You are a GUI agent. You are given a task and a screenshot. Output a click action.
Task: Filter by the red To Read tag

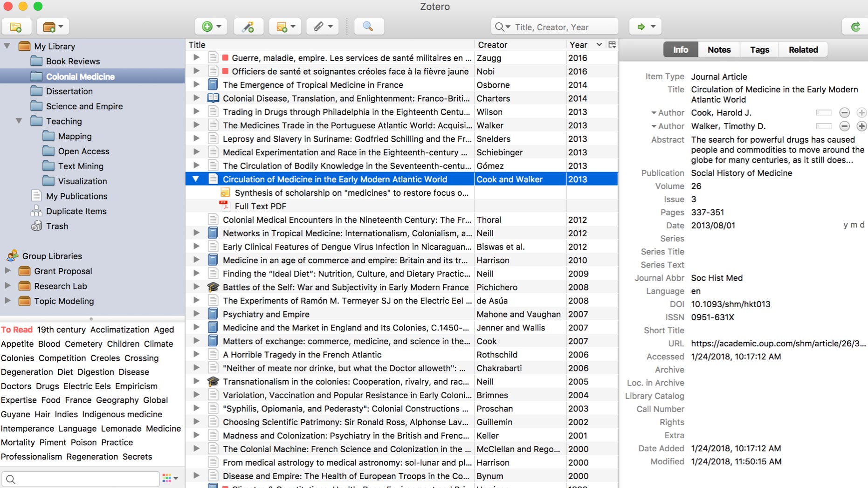(17, 330)
